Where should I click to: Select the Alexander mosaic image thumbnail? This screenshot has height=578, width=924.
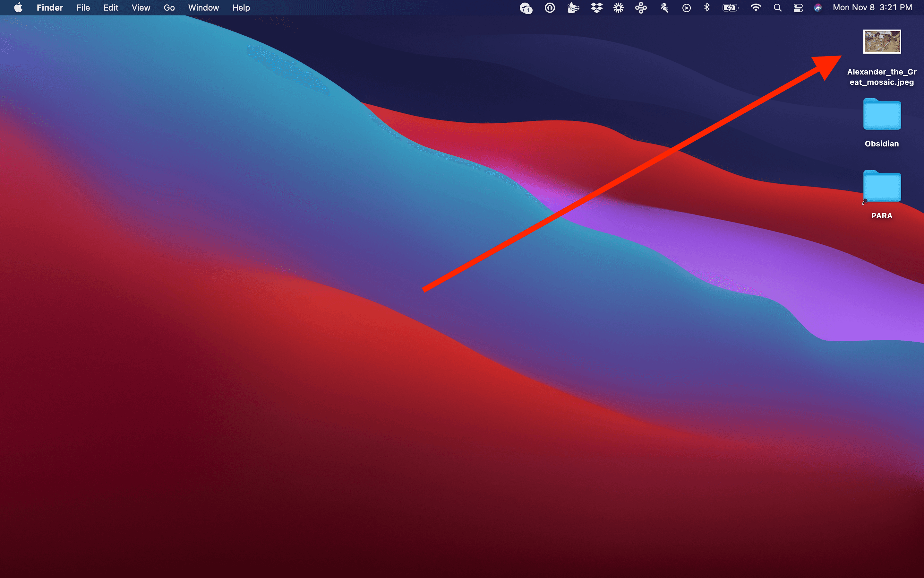pyautogui.click(x=882, y=42)
